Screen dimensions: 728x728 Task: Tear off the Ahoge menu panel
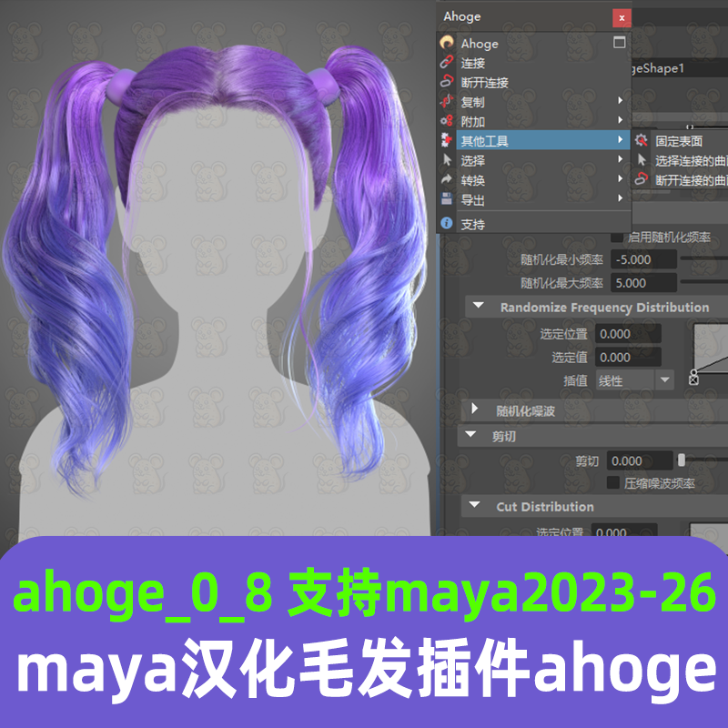tap(620, 42)
